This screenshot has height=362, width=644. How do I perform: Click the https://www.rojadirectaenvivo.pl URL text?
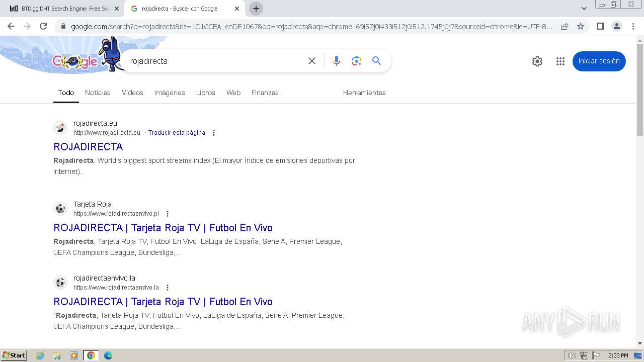116,214
